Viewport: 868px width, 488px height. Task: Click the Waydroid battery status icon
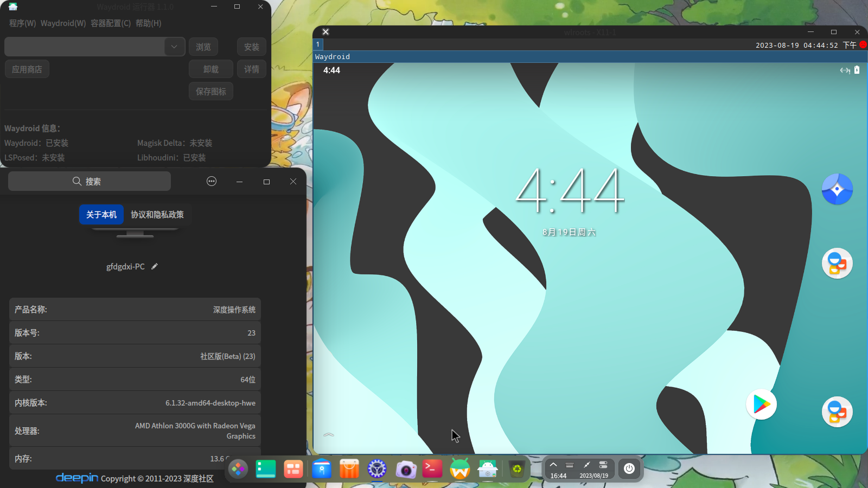pos(857,70)
